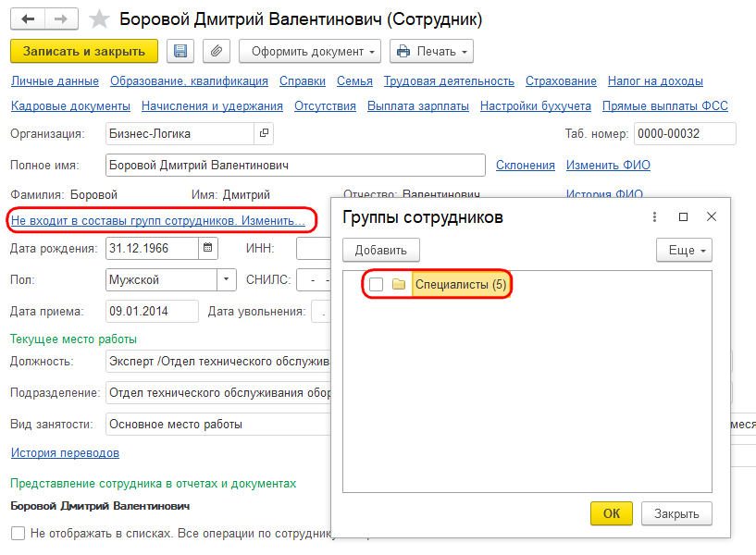Open Образование, квалификация link
The image size is (756, 555).
tap(189, 81)
